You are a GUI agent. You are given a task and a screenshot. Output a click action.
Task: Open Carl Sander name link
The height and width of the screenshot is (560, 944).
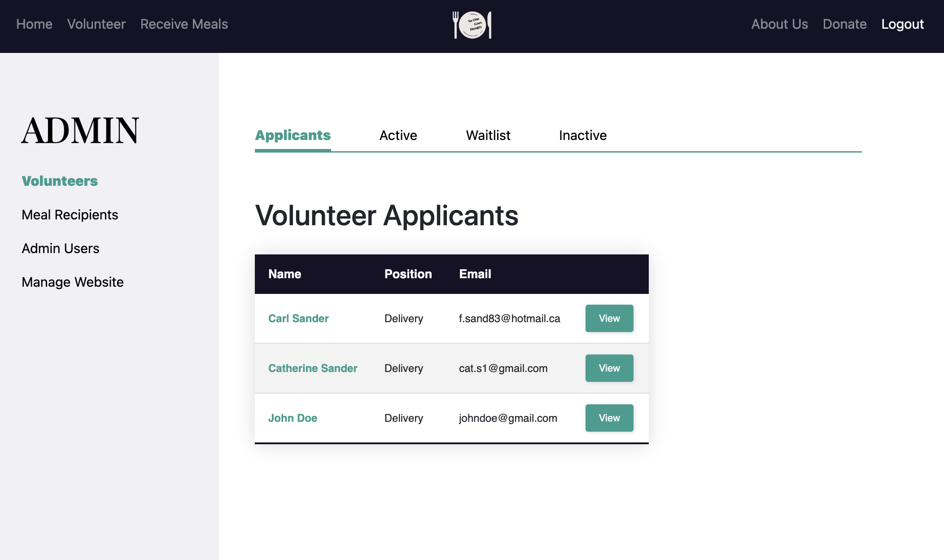point(298,319)
